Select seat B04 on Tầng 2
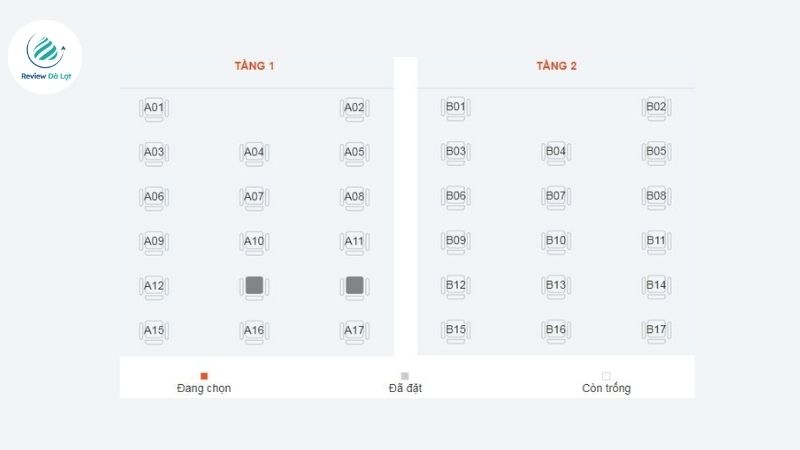Viewport: 800px width, 450px height. click(556, 153)
